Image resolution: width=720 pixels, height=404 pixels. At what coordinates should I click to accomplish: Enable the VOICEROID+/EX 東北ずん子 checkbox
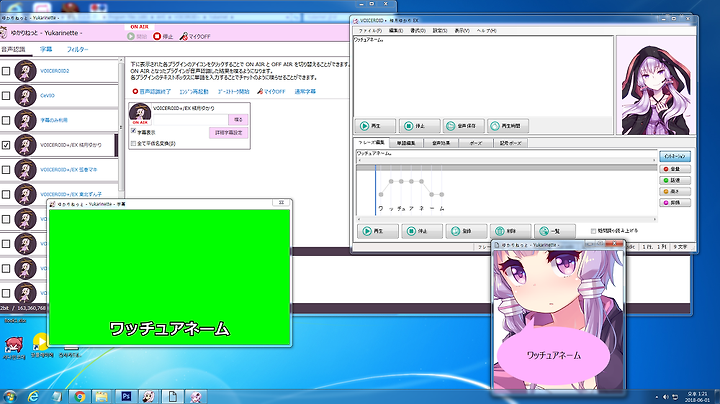[6, 195]
